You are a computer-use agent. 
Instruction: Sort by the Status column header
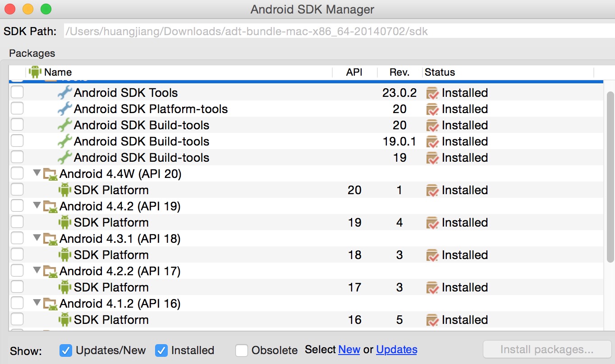coord(508,72)
